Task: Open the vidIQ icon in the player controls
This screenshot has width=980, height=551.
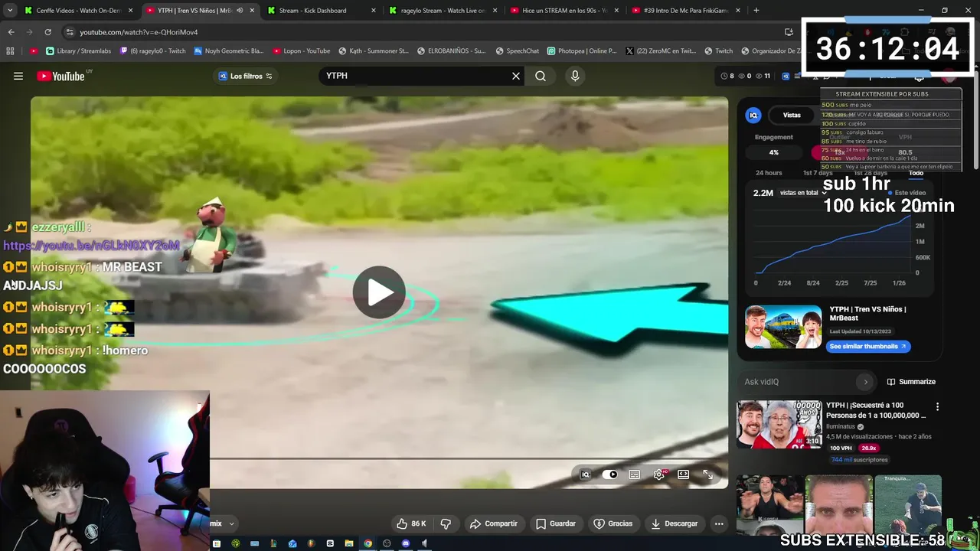Action: point(586,474)
